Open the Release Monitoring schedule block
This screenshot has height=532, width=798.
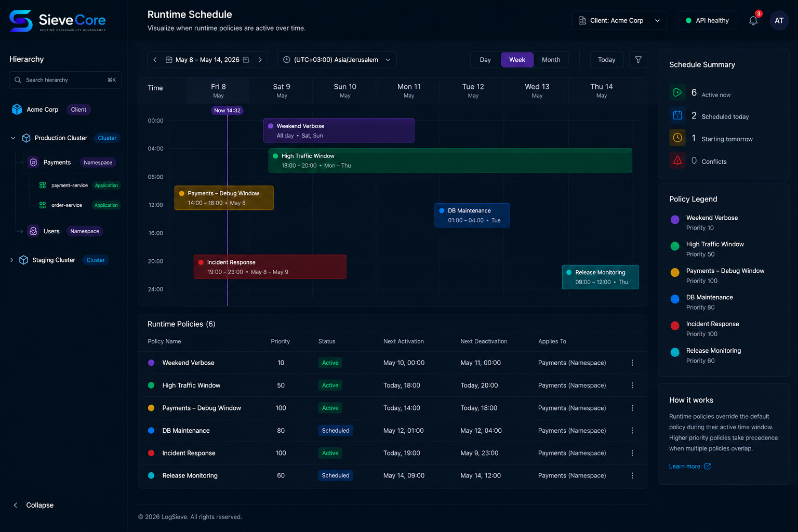click(600, 277)
